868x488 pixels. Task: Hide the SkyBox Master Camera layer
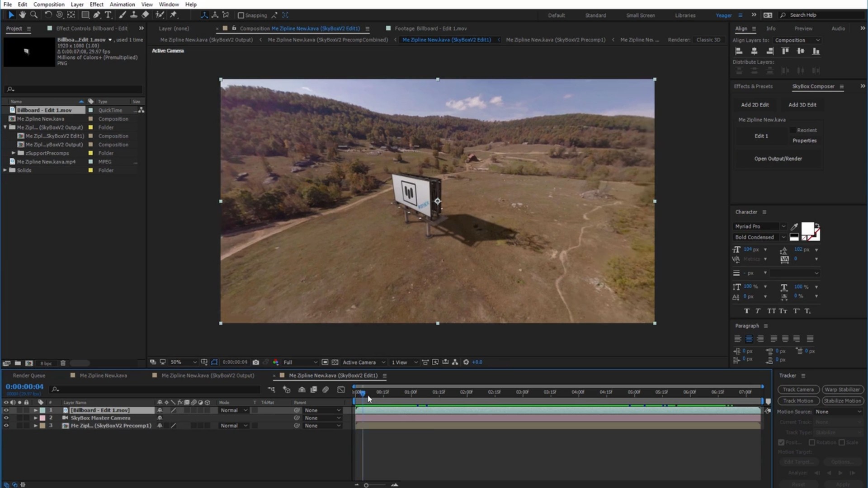(6, 418)
